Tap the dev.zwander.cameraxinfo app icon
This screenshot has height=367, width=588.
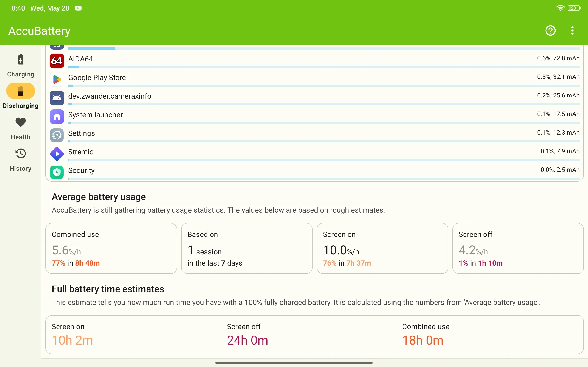tap(57, 98)
